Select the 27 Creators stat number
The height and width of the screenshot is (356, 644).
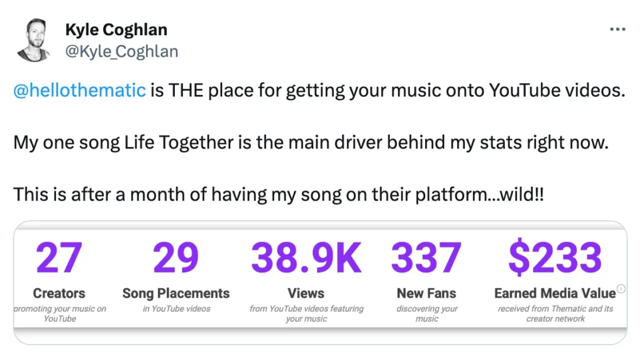point(59,258)
